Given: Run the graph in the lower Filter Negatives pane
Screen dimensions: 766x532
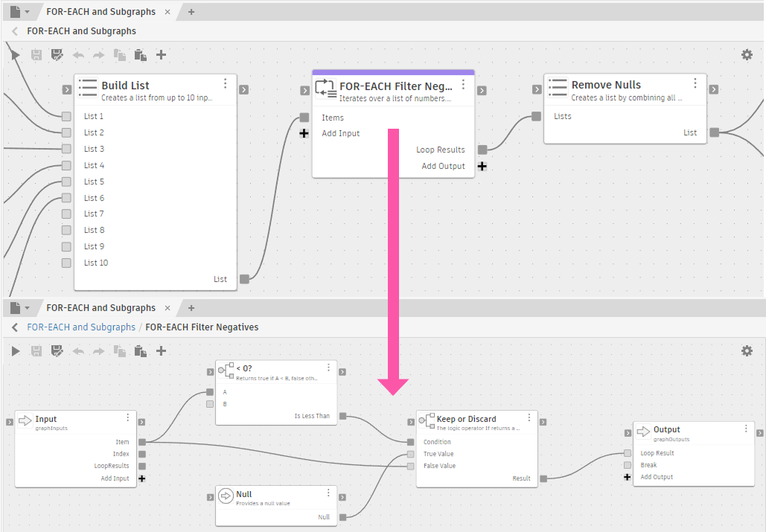Looking at the screenshot, I should pos(16,351).
